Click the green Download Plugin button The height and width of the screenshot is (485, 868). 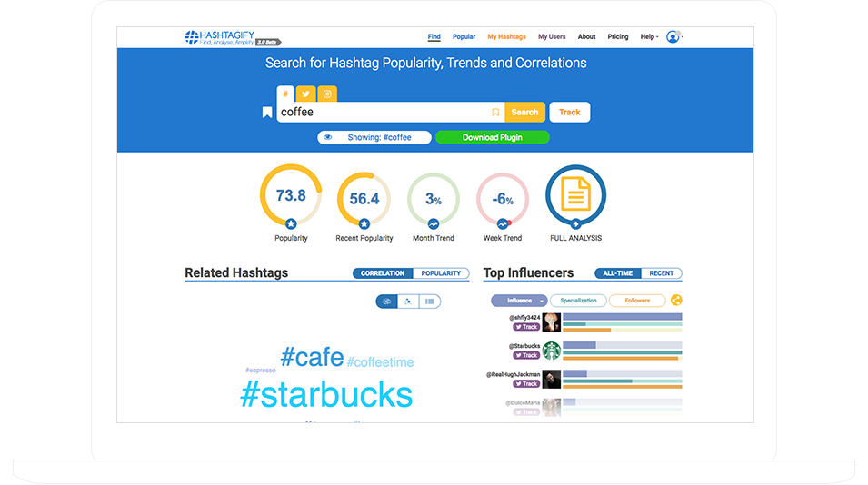492,137
